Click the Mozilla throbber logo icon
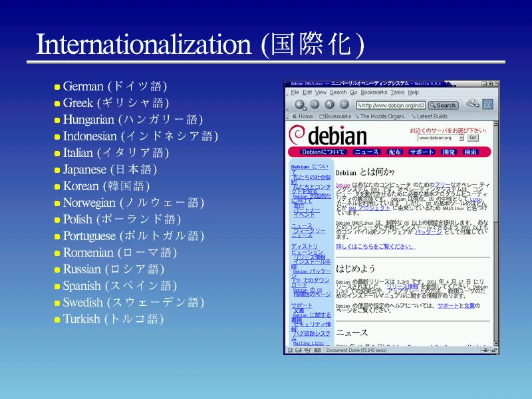This screenshot has width=532, height=399. (487, 104)
